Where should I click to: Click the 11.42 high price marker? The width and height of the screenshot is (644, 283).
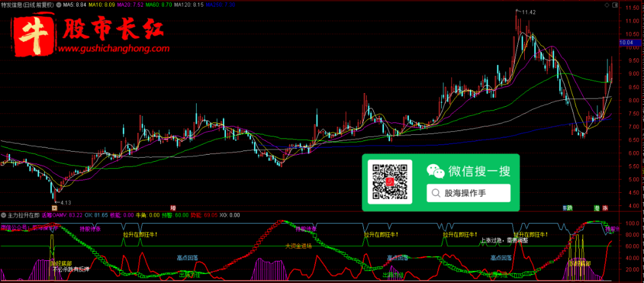coord(528,13)
